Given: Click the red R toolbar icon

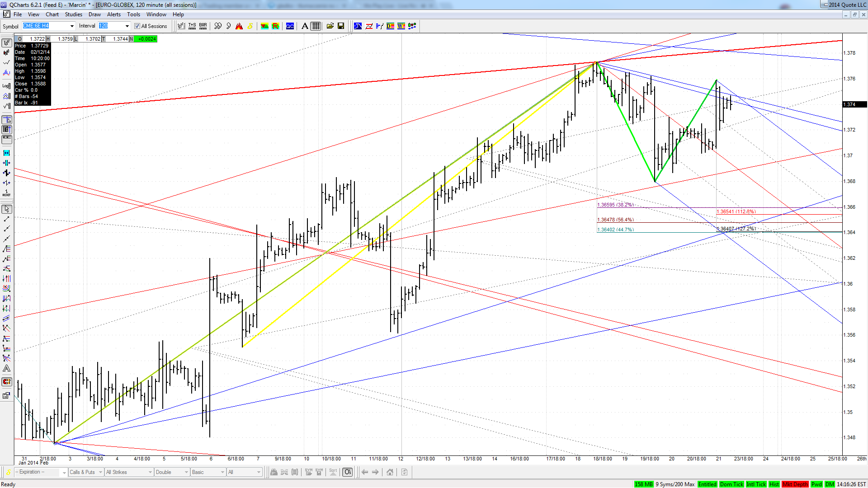Looking at the screenshot, I should coord(275,26).
